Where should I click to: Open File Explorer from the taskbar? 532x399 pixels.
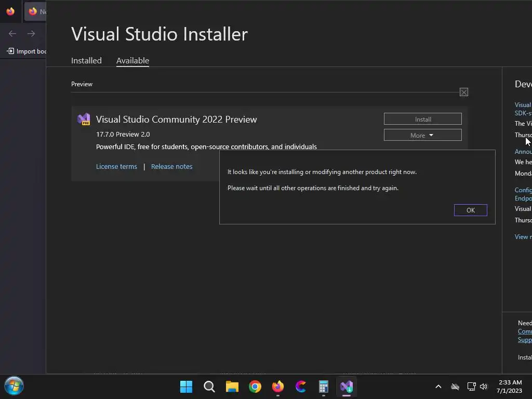232,387
